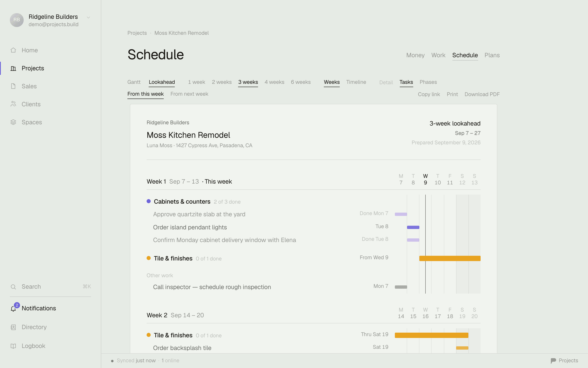Click the orange Tile & finishes bar in Week 1
The width and height of the screenshot is (588, 368).
coord(450,258)
